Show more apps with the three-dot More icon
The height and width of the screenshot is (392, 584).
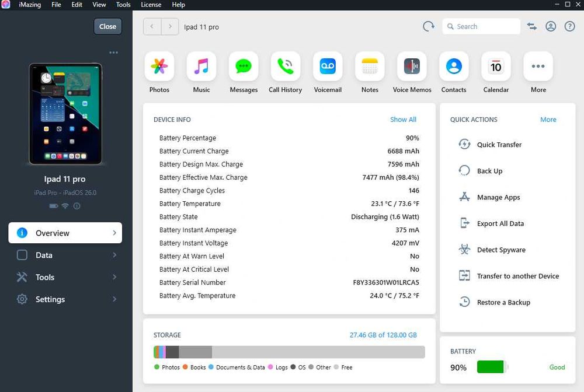(538, 66)
